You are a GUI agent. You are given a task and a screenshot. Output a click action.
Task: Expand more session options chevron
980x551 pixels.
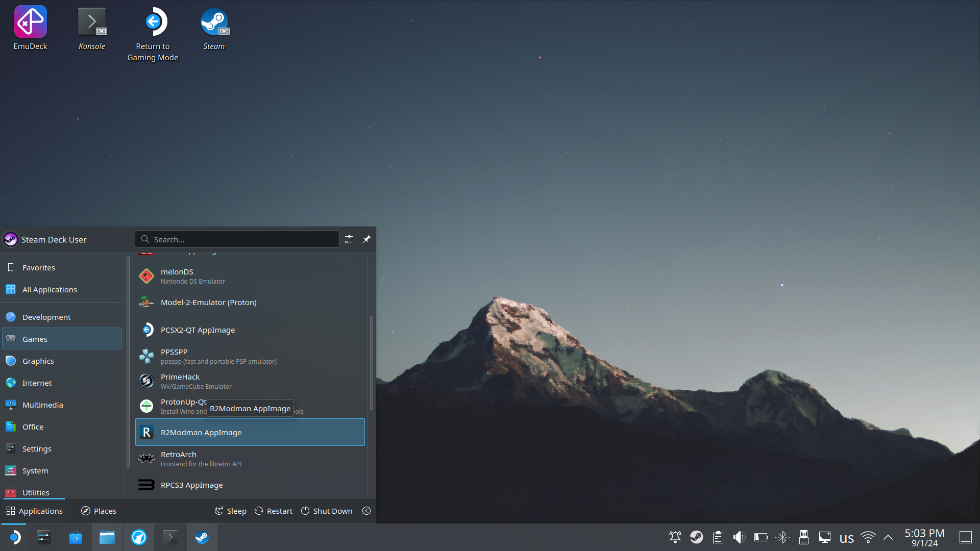point(366,511)
